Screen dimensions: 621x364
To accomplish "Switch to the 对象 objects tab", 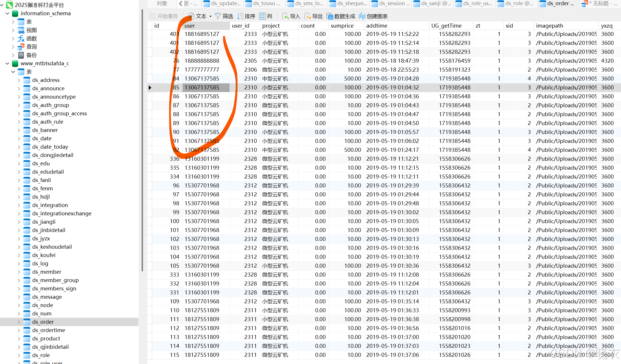I will 162,3.
